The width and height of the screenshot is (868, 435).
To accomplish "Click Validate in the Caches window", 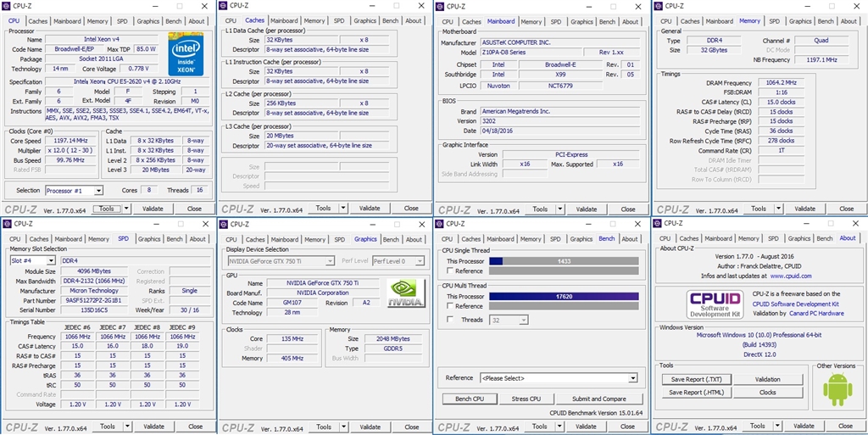I will click(370, 209).
